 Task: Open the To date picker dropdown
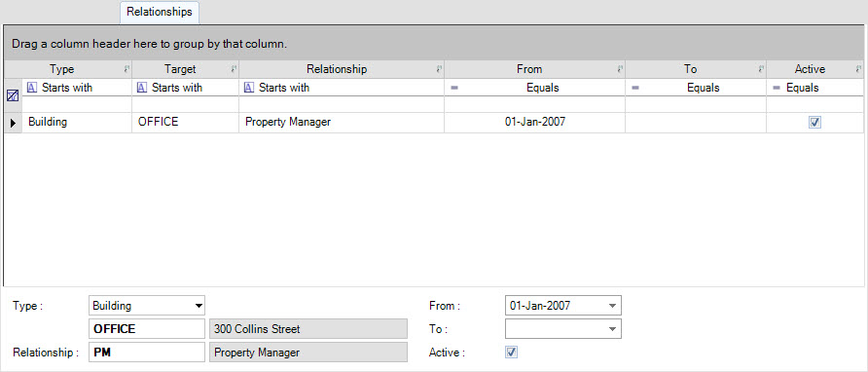(x=612, y=329)
